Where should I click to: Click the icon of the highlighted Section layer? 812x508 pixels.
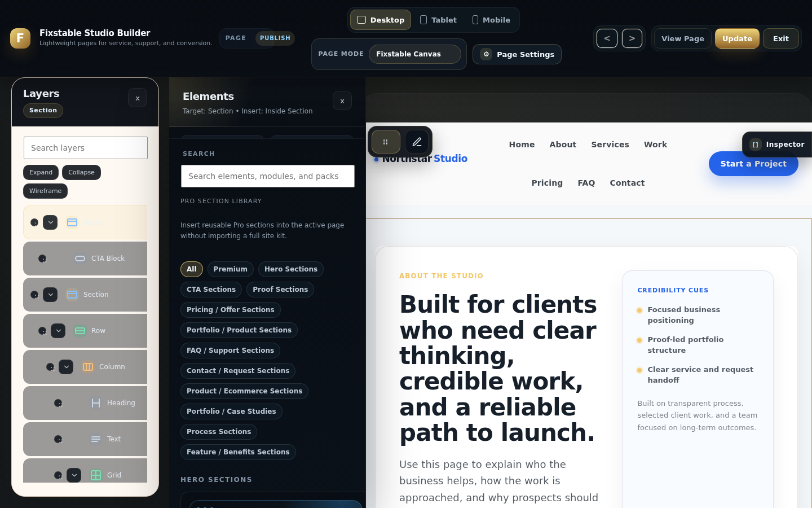click(72, 222)
